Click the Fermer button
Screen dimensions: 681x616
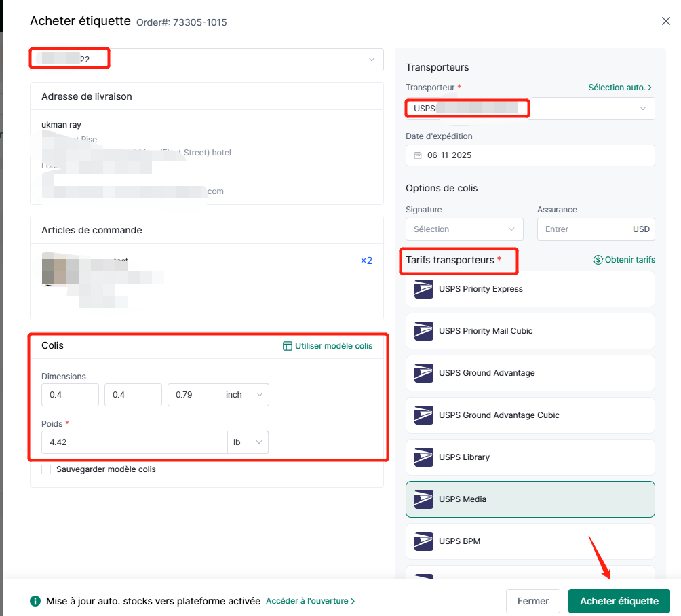pyautogui.click(x=532, y=601)
